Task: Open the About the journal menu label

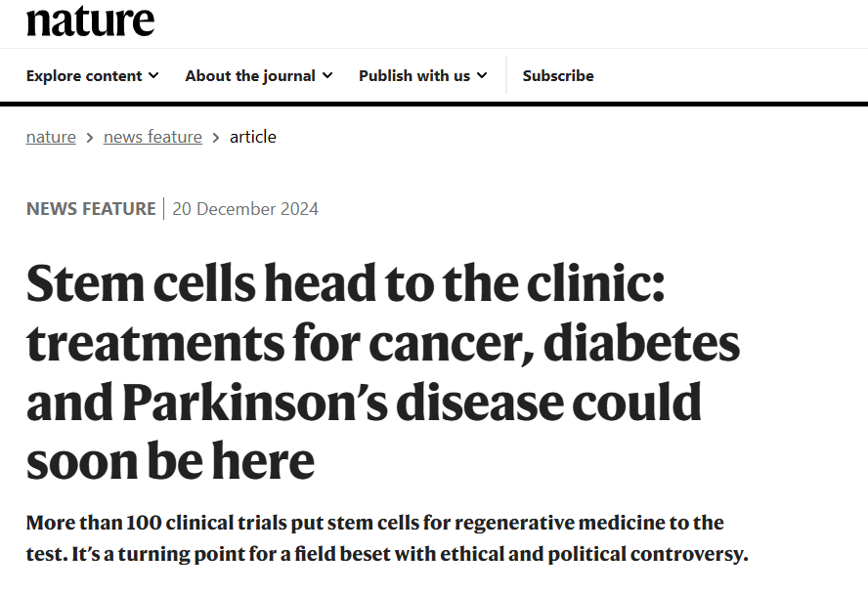Action: pyautogui.click(x=250, y=75)
